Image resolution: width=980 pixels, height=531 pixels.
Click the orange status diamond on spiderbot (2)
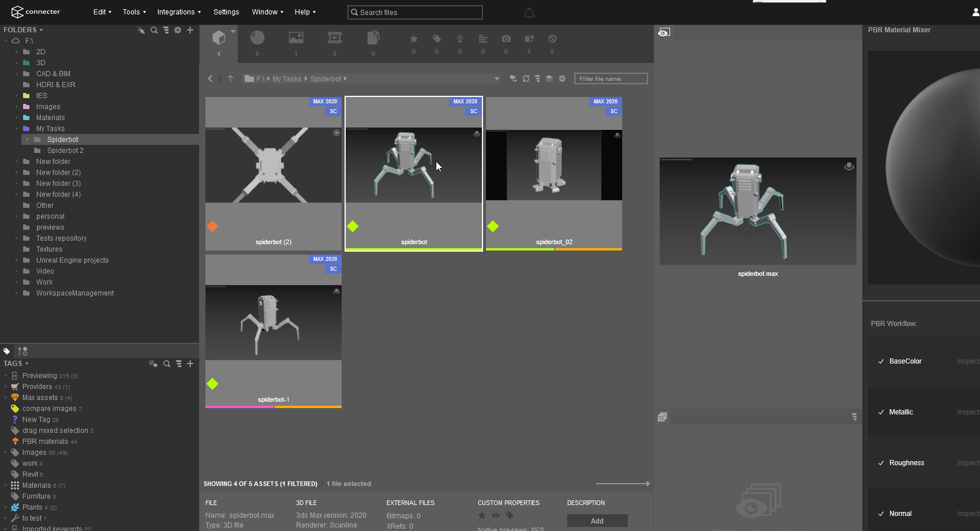(x=212, y=226)
